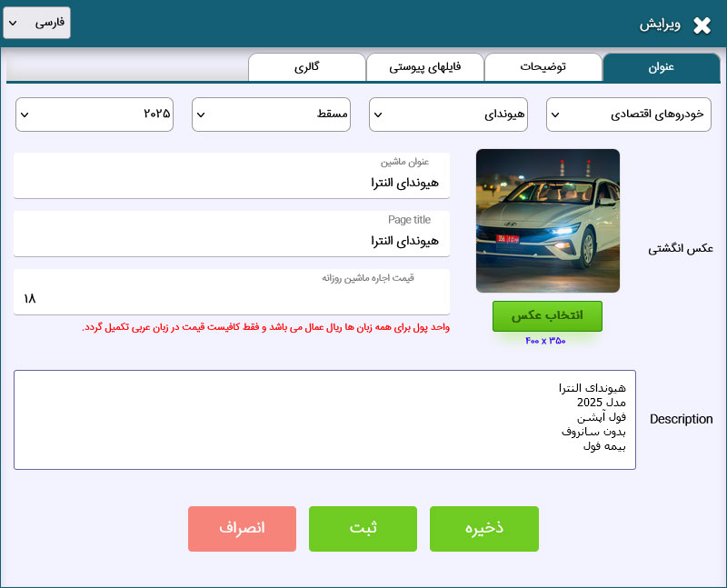The height and width of the screenshot is (588, 727).
Task: Click the ویرایش dialog title
Action: point(661,25)
